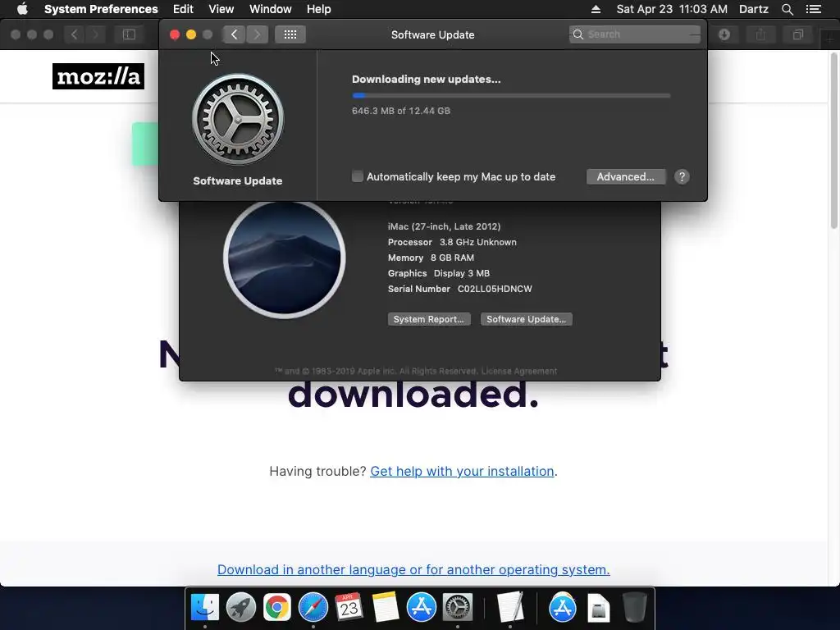Screen dimensions: 840x630
Task: Launch Launchpad rocket icon in Dock
Action: click(x=241, y=607)
